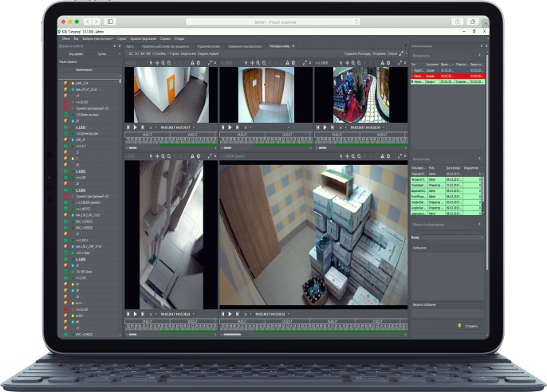Image resolution: width=547 pixels, height=392 pixels.
Task: Maximize the casino hall camera panel
Action: pyautogui.click(x=399, y=63)
